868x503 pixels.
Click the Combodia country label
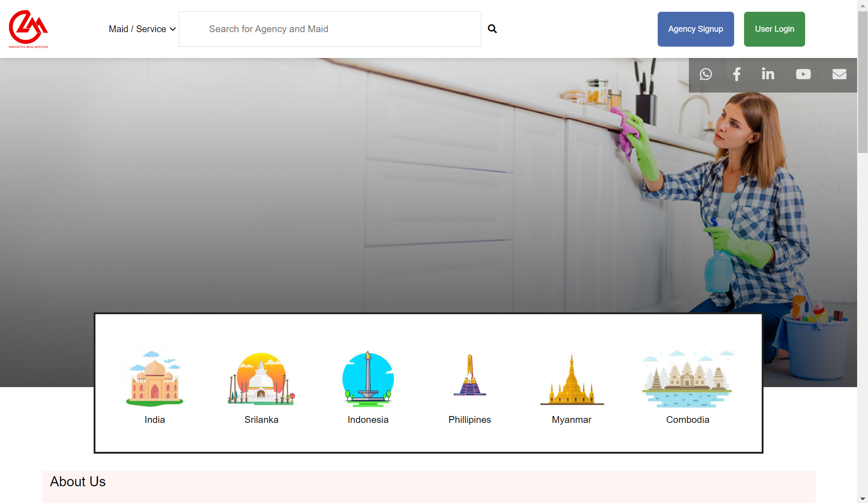[688, 420]
